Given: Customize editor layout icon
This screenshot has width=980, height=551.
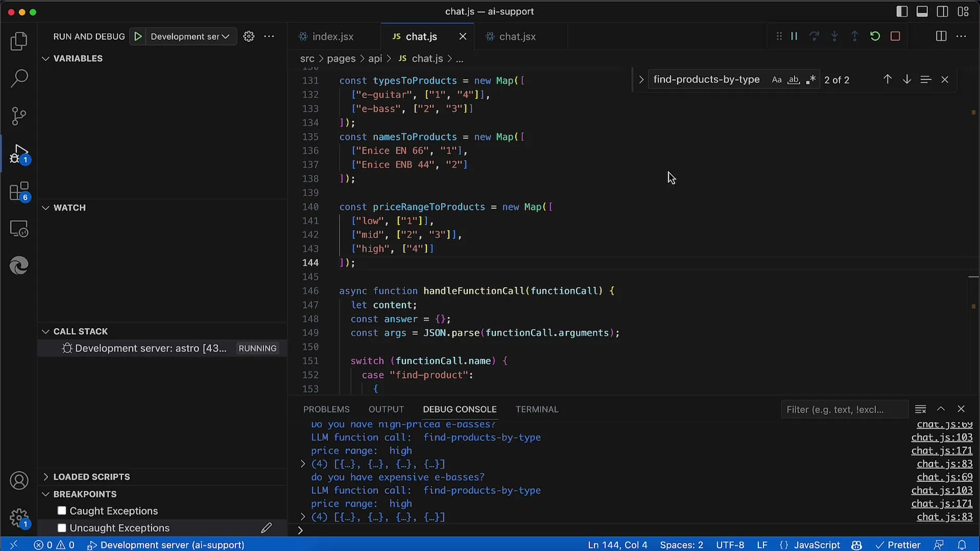Looking at the screenshot, I should pyautogui.click(x=963, y=12).
